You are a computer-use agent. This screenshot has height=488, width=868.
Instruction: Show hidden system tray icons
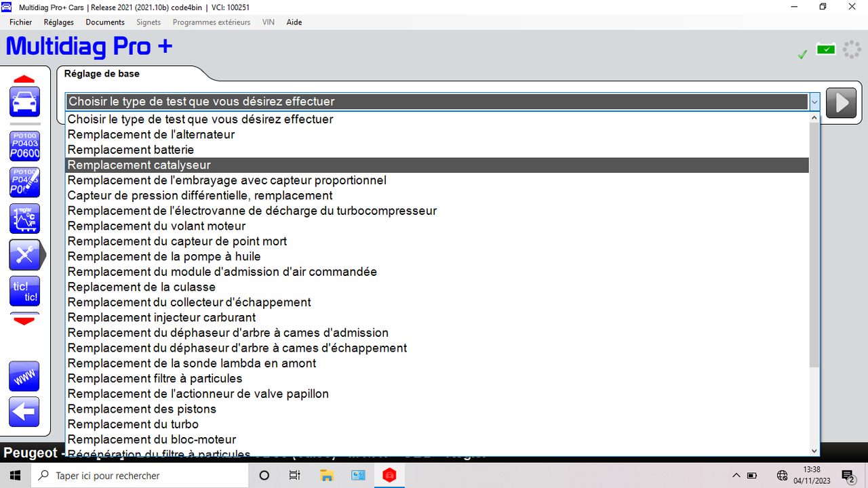pyautogui.click(x=735, y=475)
